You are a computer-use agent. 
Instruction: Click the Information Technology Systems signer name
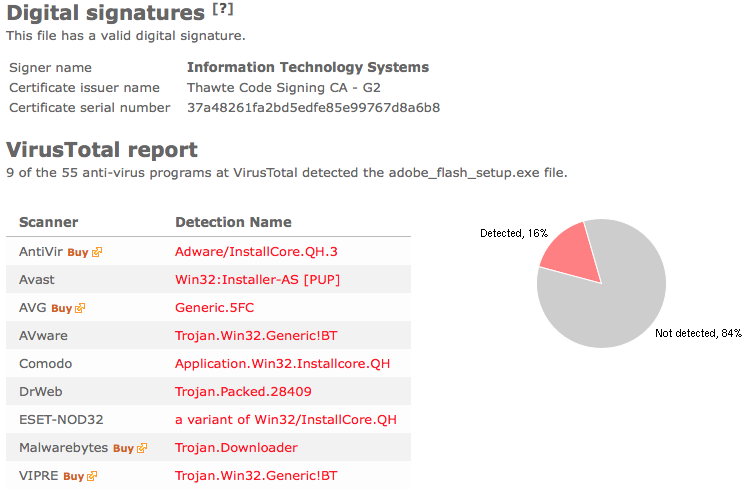(x=308, y=67)
